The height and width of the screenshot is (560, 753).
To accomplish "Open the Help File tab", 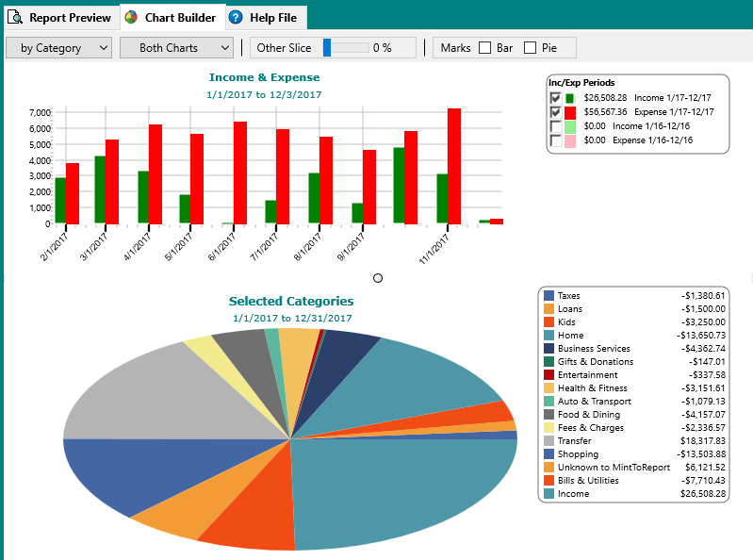I will coord(265,18).
